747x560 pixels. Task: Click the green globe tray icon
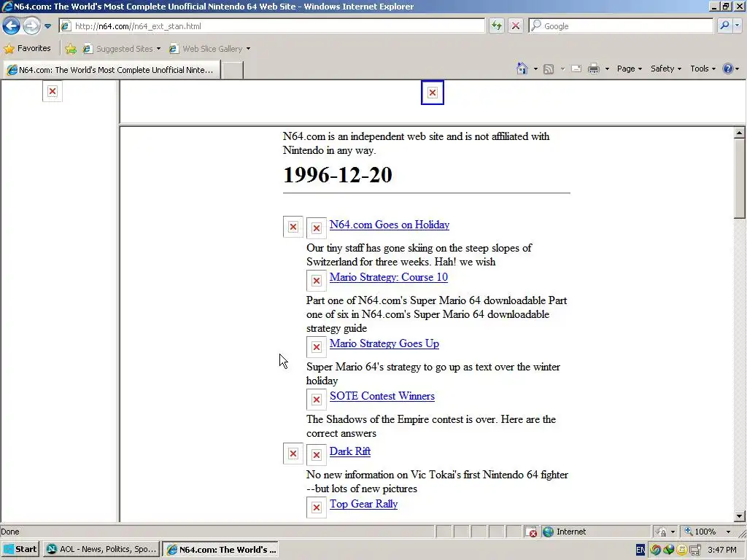pos(668,550)
